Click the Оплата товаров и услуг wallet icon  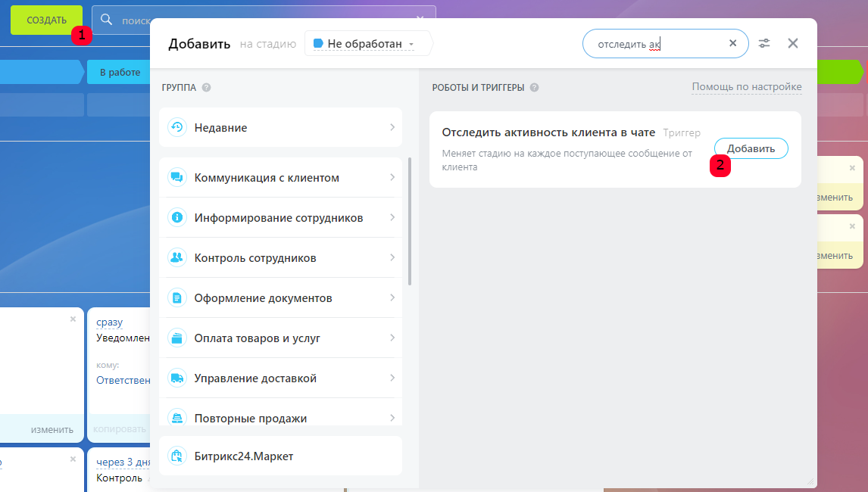coord(176,338)
